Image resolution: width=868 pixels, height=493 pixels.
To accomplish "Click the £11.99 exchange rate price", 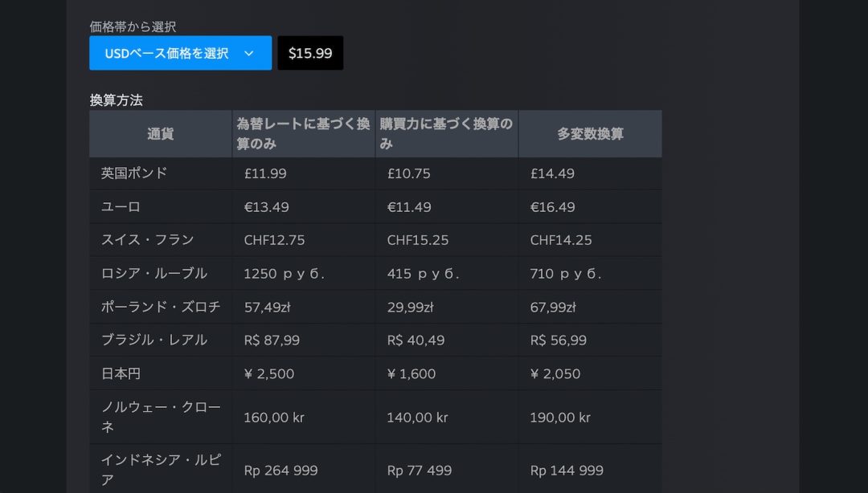I will 265,173.
